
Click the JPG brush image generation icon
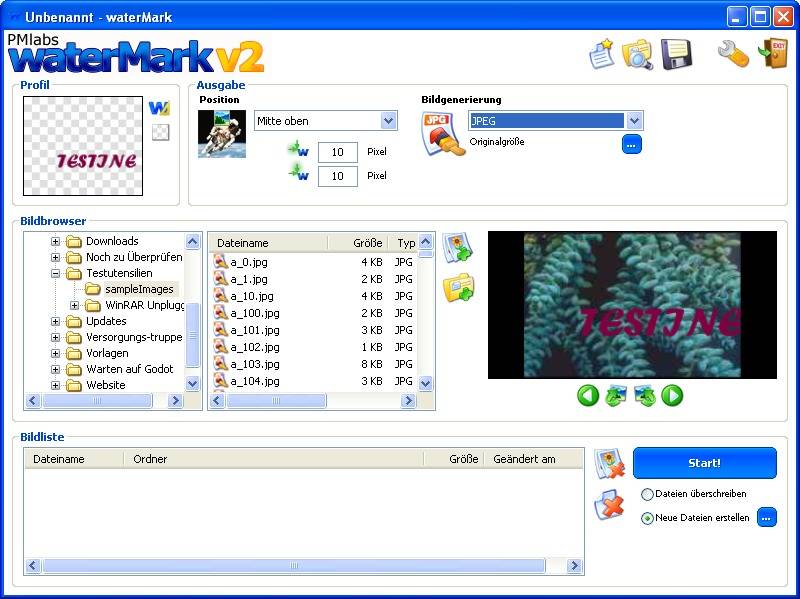443,134
